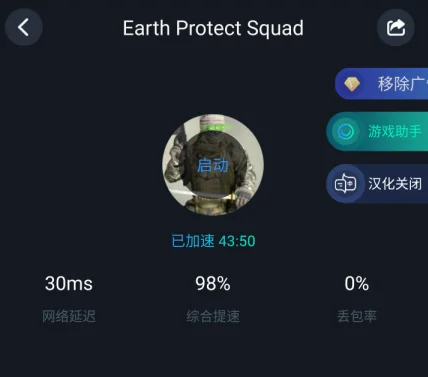This screenshot has width=428, height=377.
Task: Tap the 丢包率 packet loss label
Action: [x=357, y=316]
